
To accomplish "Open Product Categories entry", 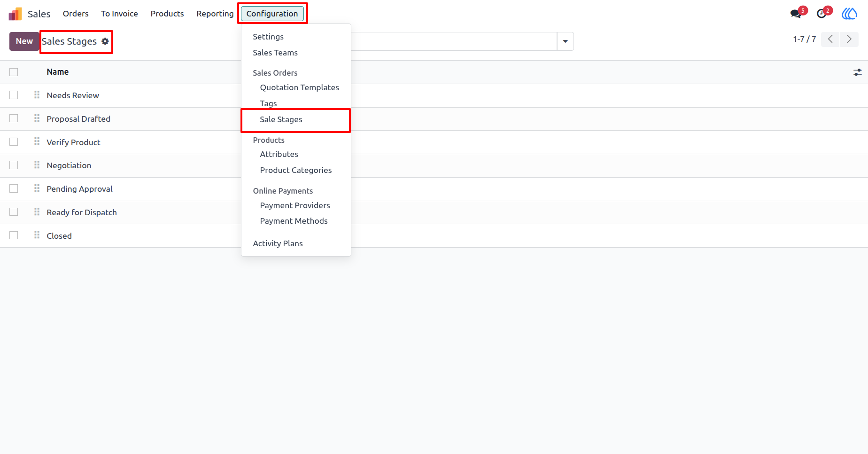I will (296, 170).
